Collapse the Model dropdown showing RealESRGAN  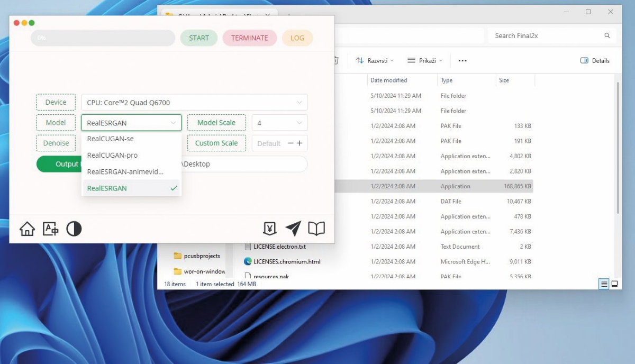[131, 123]
